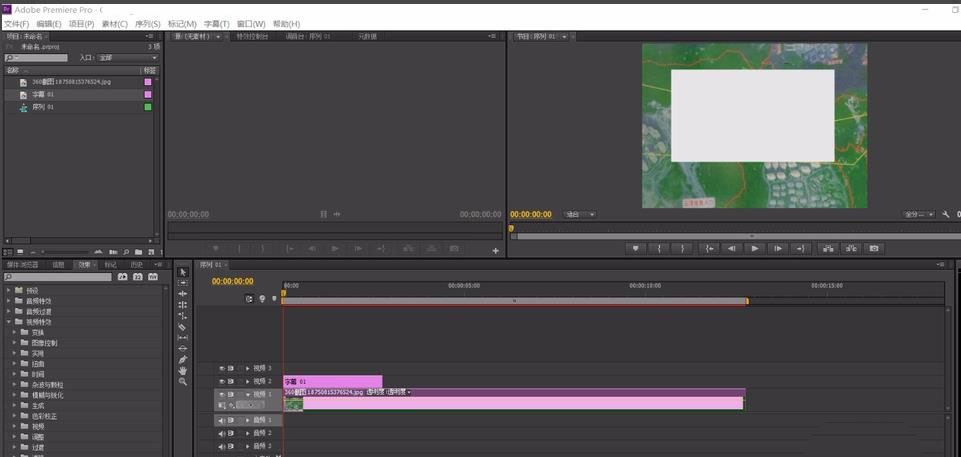Filter effects by 32-bit color icon
The image size is (961, 457).
click(138, 277)
